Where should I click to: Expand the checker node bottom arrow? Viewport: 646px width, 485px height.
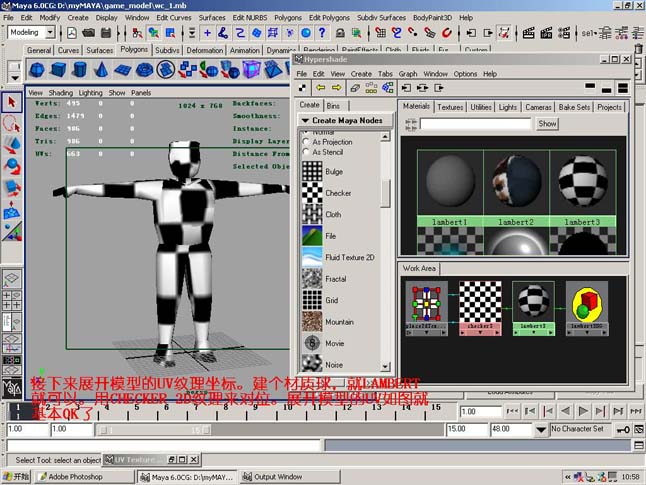480,332
